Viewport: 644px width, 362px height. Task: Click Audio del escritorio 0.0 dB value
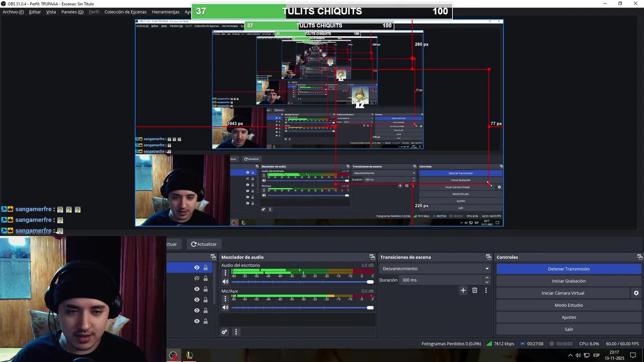367,265
